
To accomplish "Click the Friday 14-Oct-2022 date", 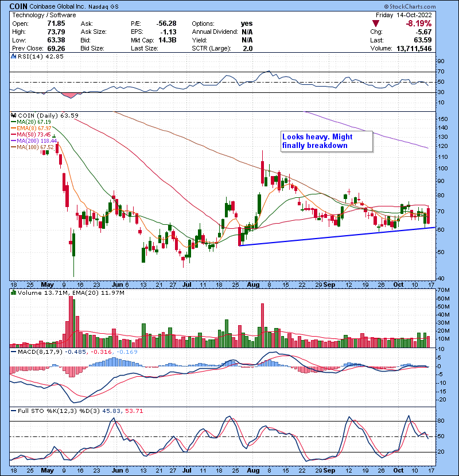I will click(404, 15).
